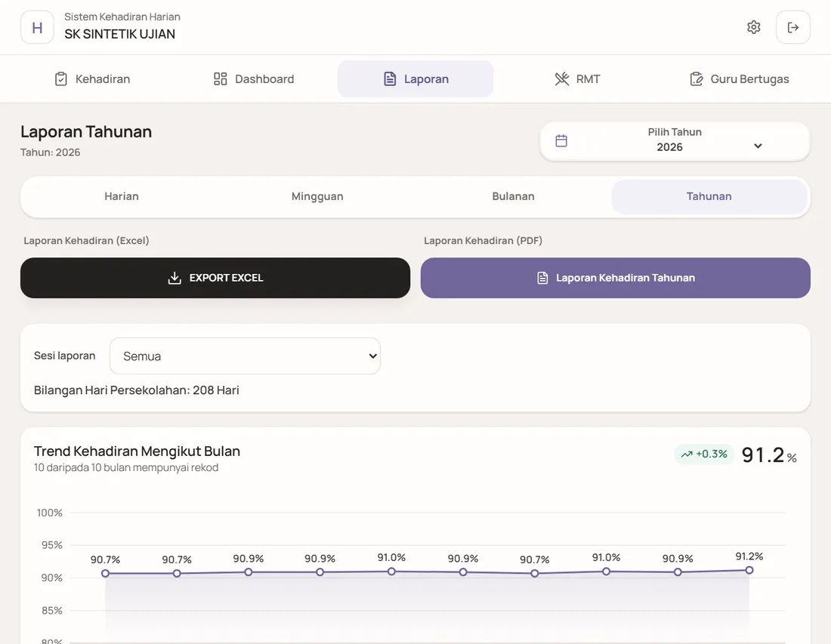Click the 'Laporan Kehadiran (Excel)' label
831x644 pixels.
[86, 240]
